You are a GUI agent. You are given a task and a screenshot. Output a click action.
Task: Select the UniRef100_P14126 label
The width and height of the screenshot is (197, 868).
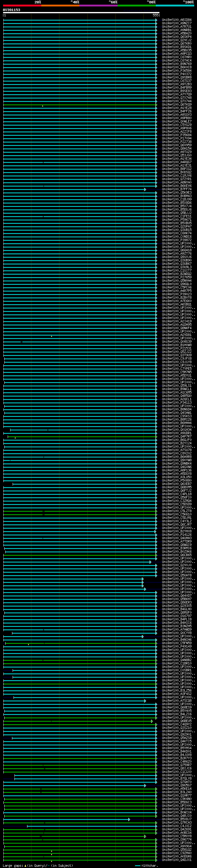coord(176,535)
